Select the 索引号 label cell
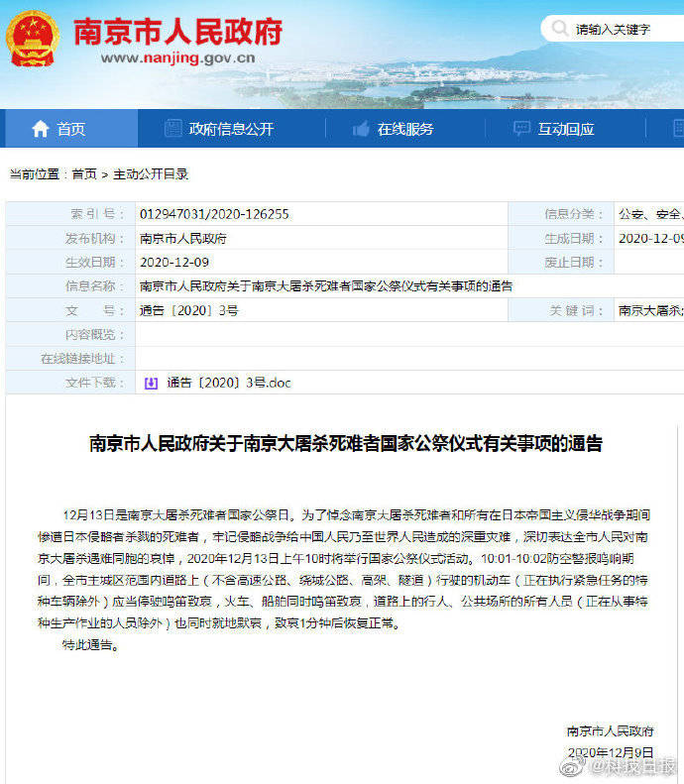The height and width of the screenshot is (784, 684). [70, 214]
